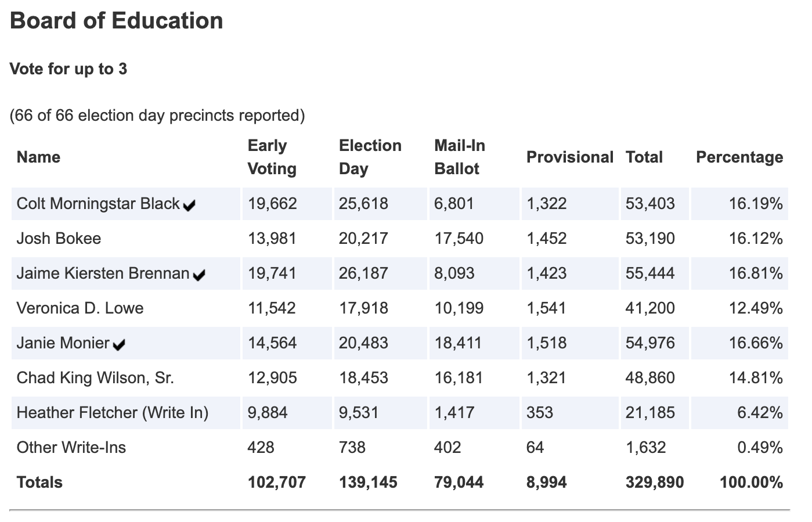This screenshot has height=522, width=812.
Task: Select Veronica D. Lowe's name cell
Action: [80, 308]
